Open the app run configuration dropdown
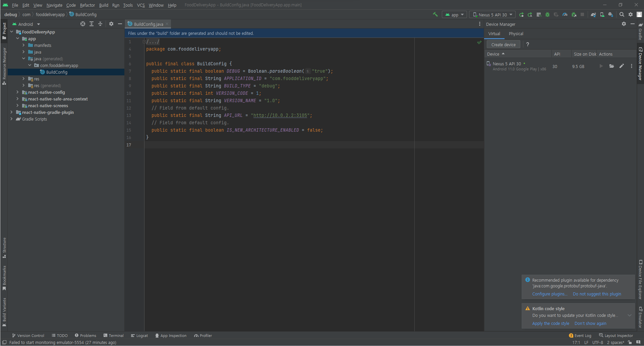 click(454, 15)
